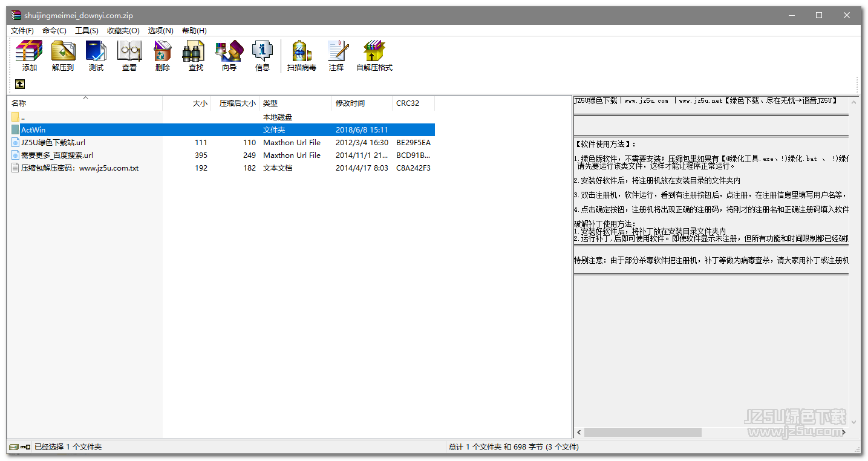The image size is (868, 461).
Task: Click the comment pane scroll down arrow
Action: tap(854, 422)
